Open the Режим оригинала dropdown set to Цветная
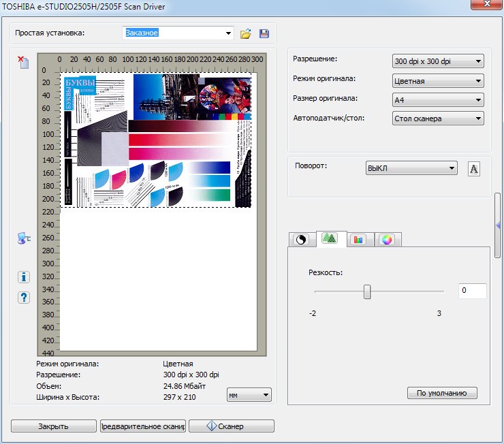 438,81
